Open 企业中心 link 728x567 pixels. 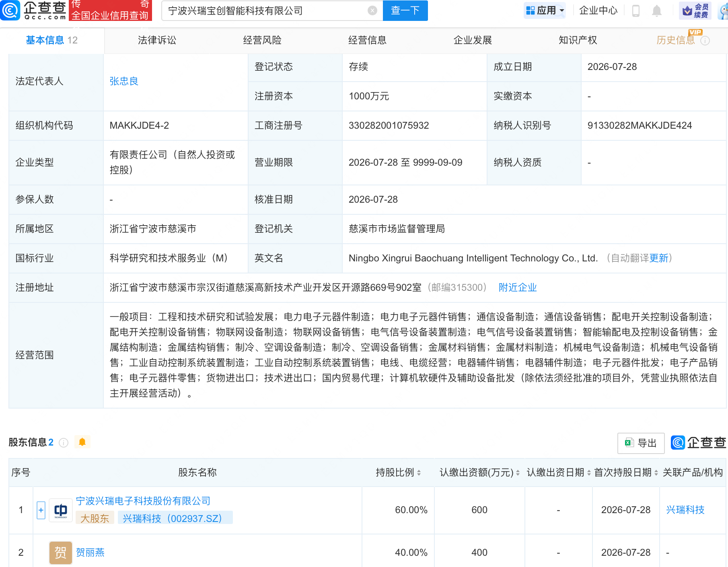pyautogui.click(x=598, y=10)
